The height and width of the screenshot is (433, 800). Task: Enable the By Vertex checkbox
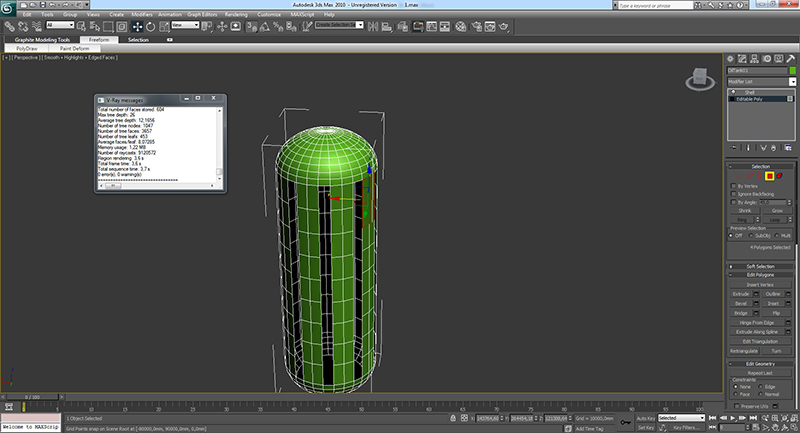click(x=734, y=186)
